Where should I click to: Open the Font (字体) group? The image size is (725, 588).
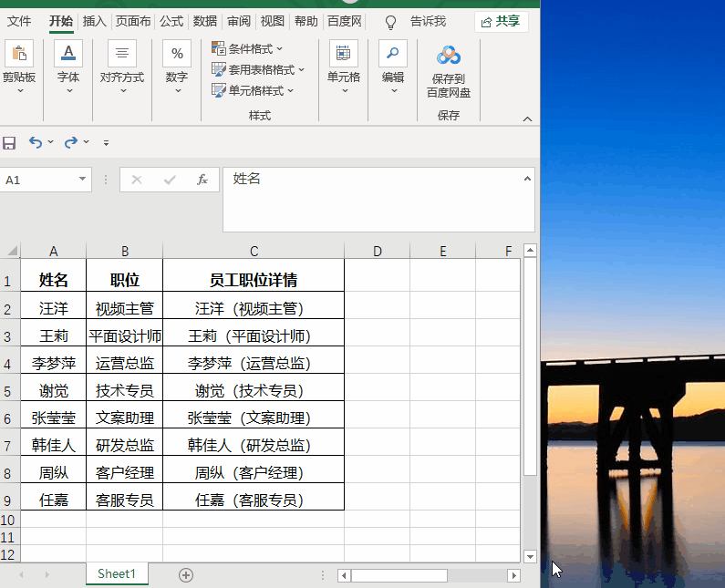pyautogui.click(x=68, y=67)
